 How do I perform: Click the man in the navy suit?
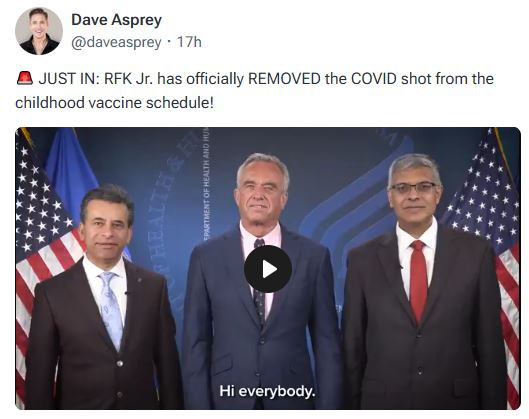(x=261, y=283)
